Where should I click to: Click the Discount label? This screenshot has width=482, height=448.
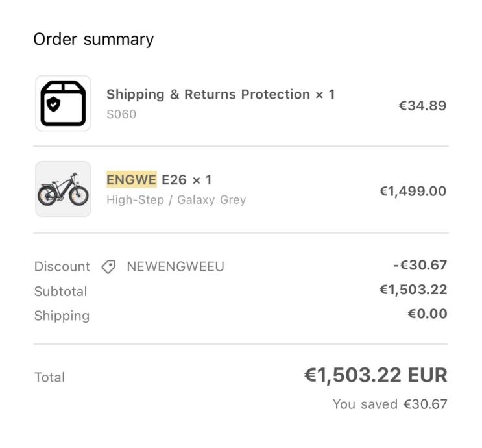pyautogui.click(x=62, y=267)
